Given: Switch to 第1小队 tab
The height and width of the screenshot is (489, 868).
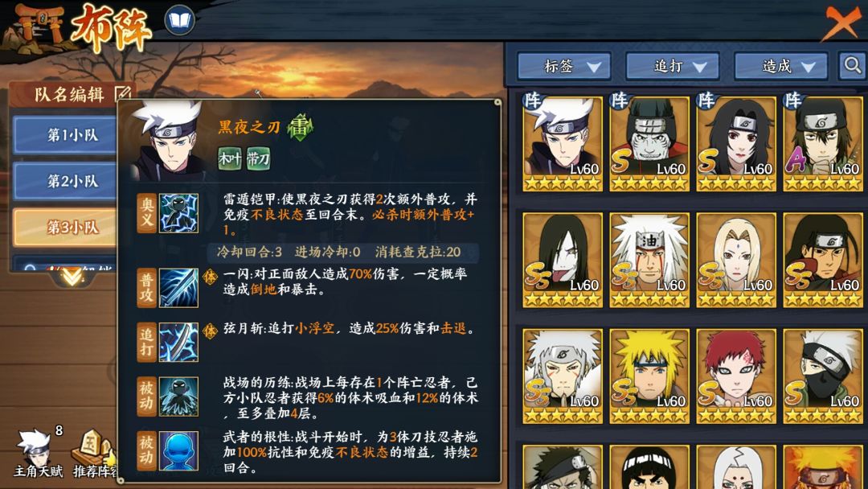Looking at the screenshot, I should [x=65, y=134].
